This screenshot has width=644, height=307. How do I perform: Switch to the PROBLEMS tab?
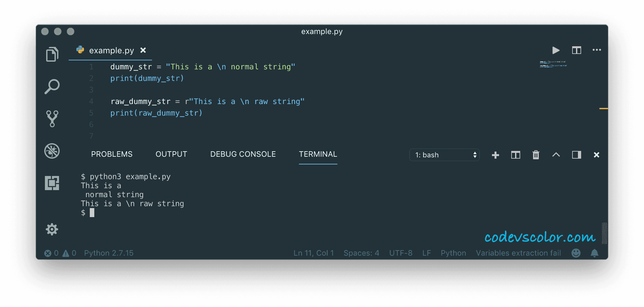tap(112, 154)
